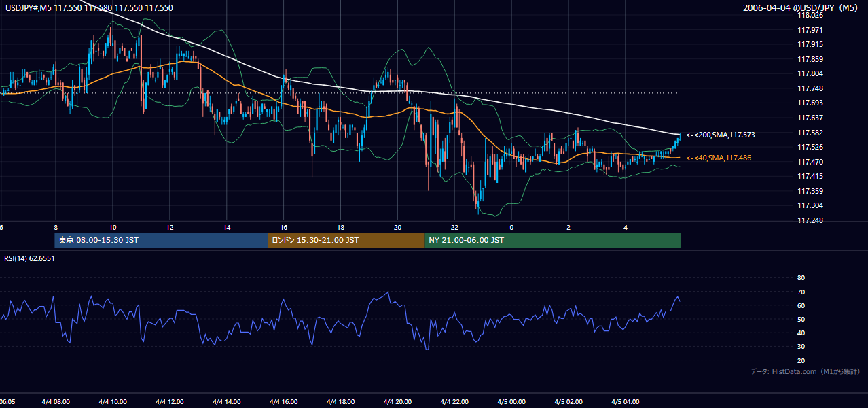The height and width of the screenshot is (408, 868).
Task: Click RSI scale value 80
Action: 801,278
